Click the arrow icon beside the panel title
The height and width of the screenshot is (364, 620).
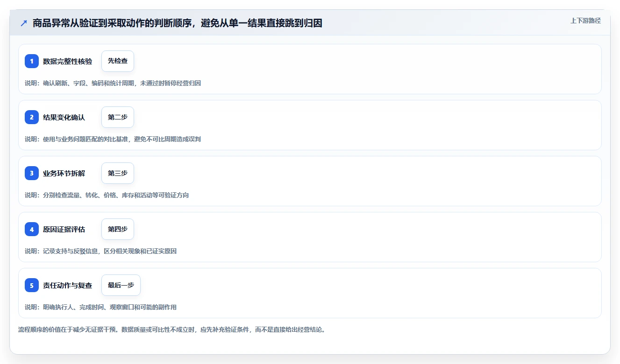coord(24,23)
